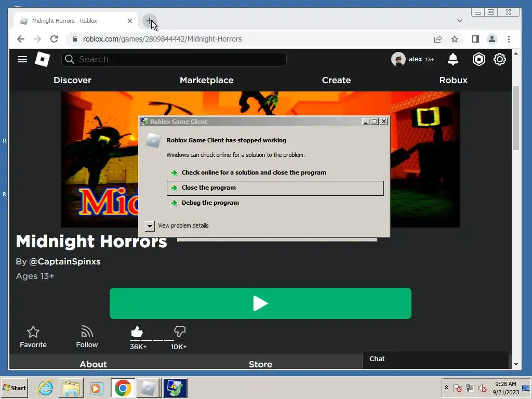Screen dimensions: 532x399
Task: Open Chrome profile icon
Action: click(492, 39)
